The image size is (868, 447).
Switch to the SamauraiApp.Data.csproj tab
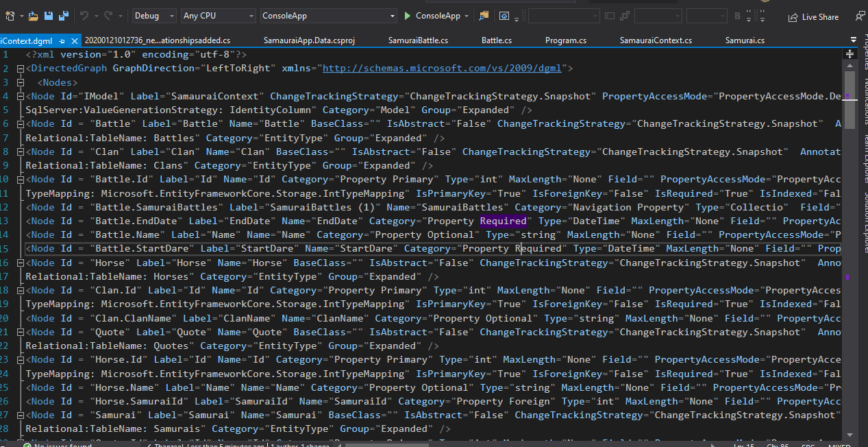pyautogui.click(x=309, y=40)
